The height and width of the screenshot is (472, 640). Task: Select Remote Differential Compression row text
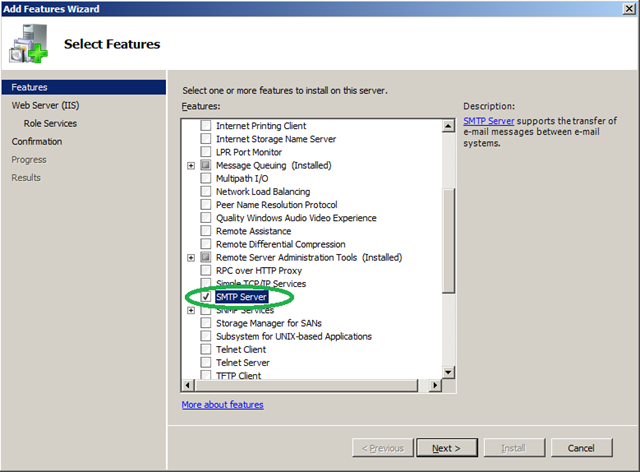[280, 244]
